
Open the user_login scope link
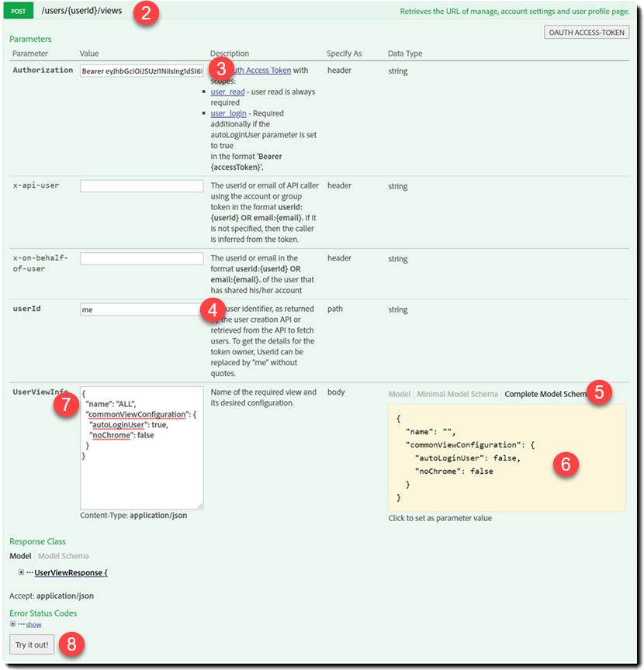[x=228, y=113]
